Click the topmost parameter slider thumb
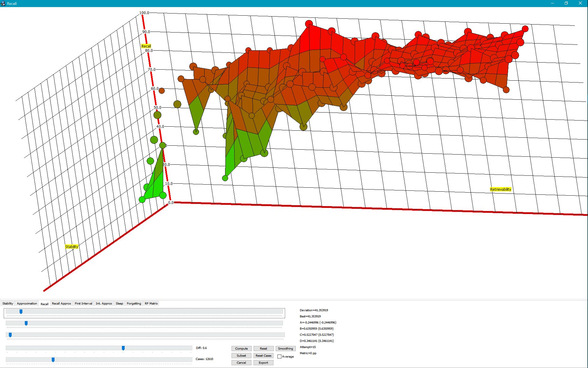 (x=21, y=312)
